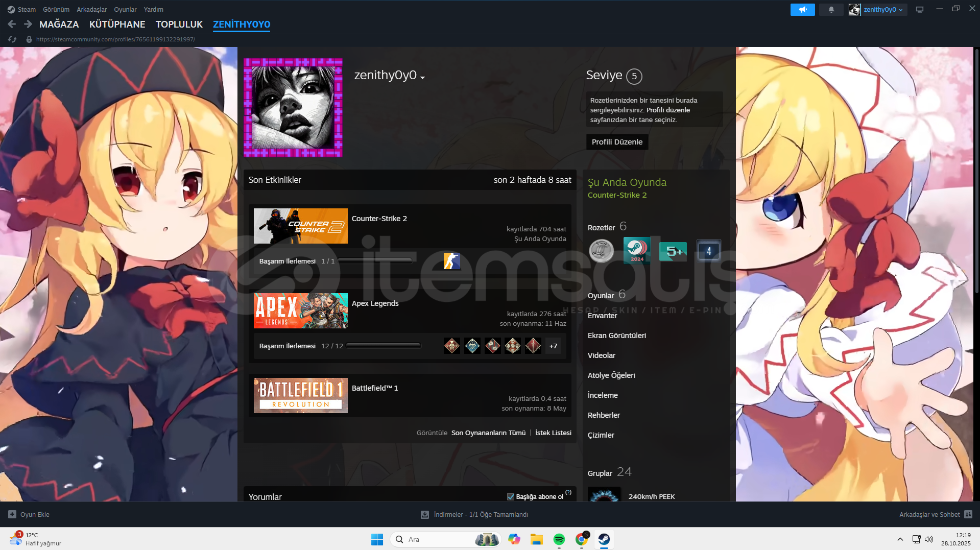Open the account menu dropdown in the title bar
The height and width of the screenshot is (550, 980).
pos(901,10)
